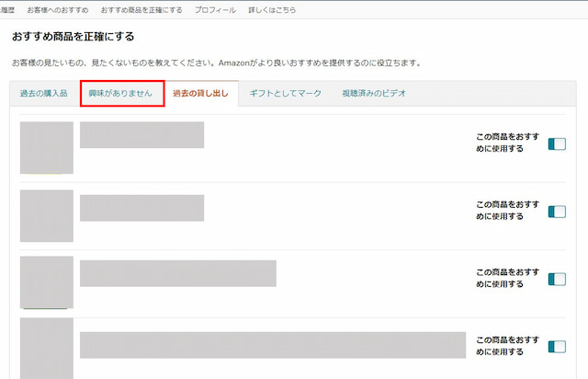Click fourth row's この商品をおすすめに使用する label
Viewport: 588px width, 379px height.
click(508, 346)
